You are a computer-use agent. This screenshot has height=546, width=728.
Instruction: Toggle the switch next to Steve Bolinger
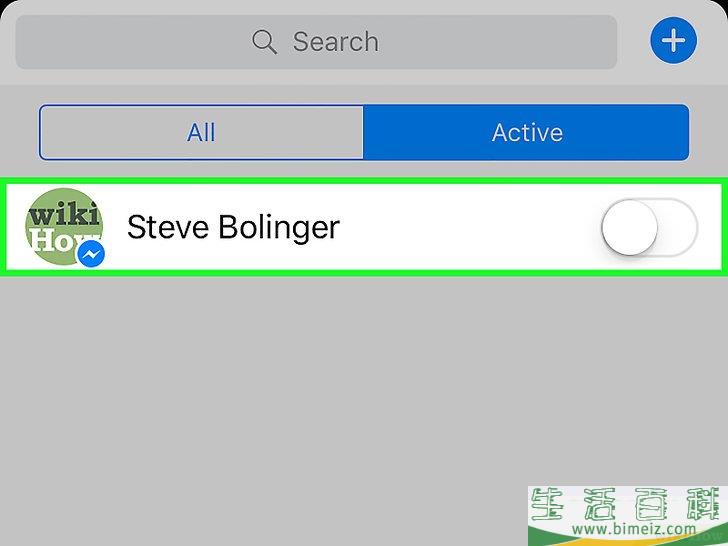click(649, 227)
